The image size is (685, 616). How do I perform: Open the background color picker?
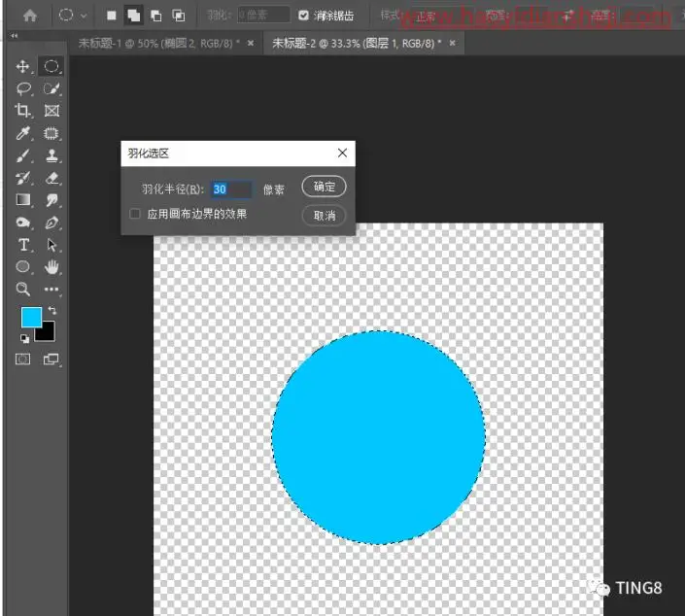(x=48, y=334)
